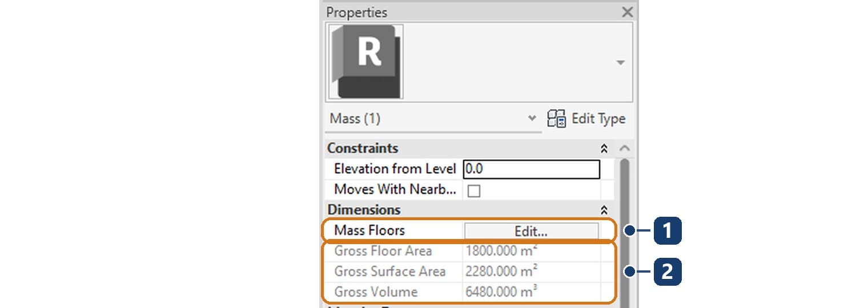Click the Edit Type icon

[x=557, y=119]
